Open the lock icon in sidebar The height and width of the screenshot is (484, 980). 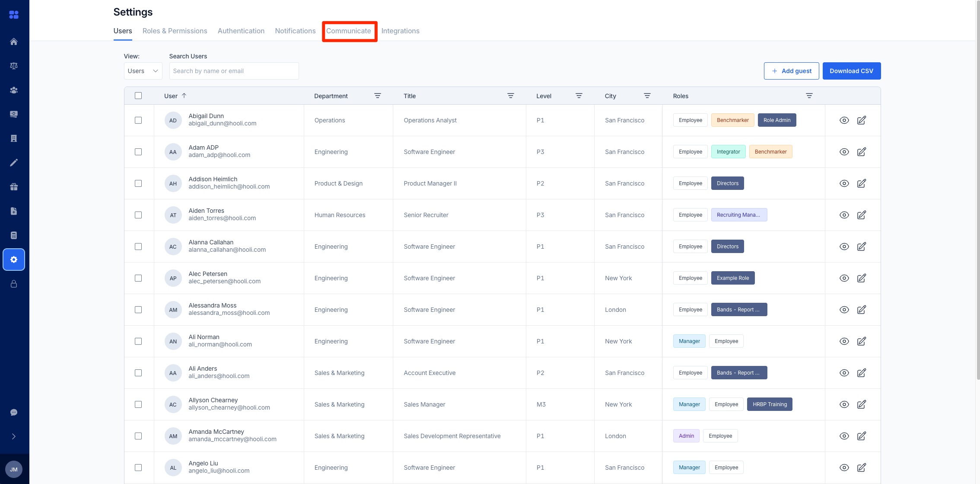(14, 284)
